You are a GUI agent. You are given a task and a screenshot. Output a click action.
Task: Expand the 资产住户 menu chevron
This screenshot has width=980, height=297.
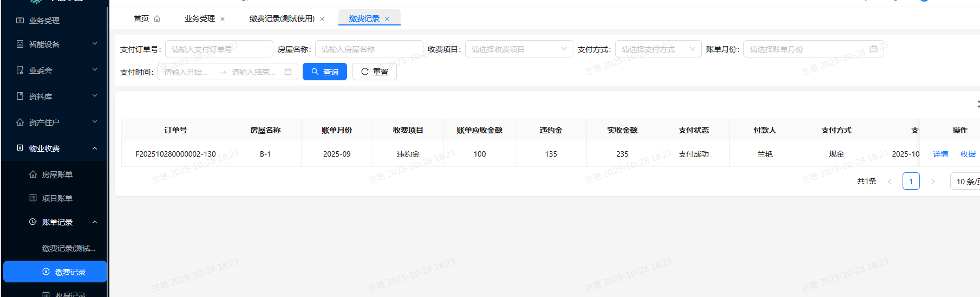point(95,122)
